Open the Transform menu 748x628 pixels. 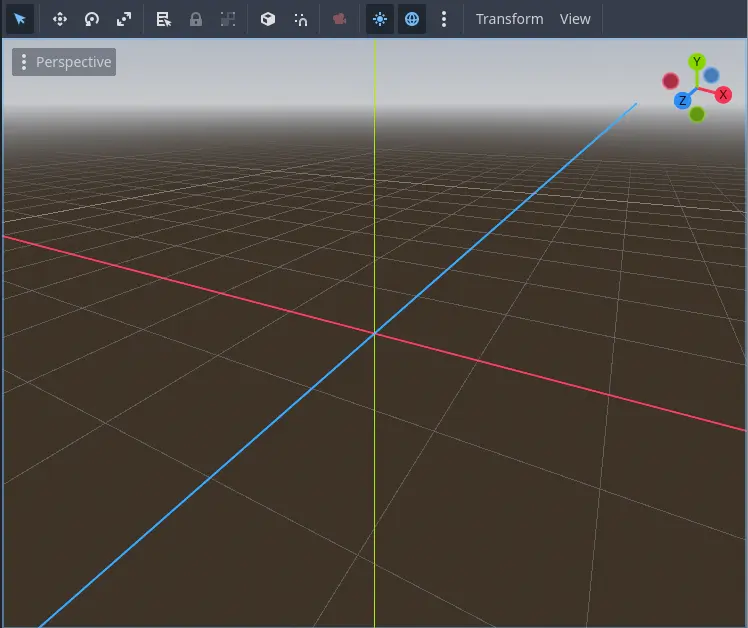(x=509, y=19)
